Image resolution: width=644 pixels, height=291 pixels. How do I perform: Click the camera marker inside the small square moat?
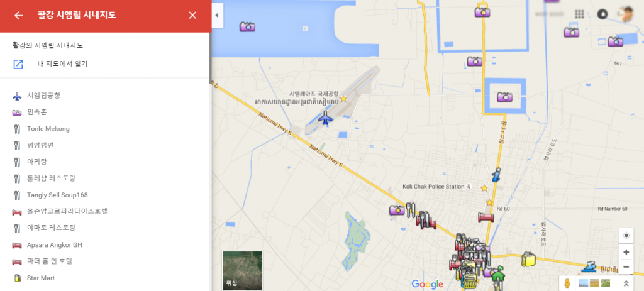click(x=504, y=97)
